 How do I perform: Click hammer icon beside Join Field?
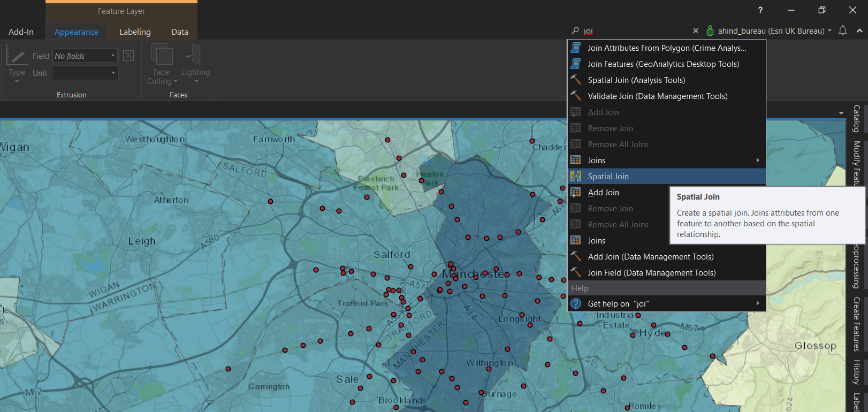pos(576,272)
